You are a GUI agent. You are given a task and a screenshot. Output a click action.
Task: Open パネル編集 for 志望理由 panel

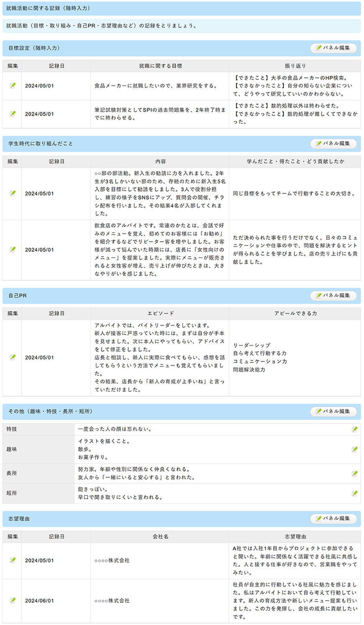pos(333,518)
